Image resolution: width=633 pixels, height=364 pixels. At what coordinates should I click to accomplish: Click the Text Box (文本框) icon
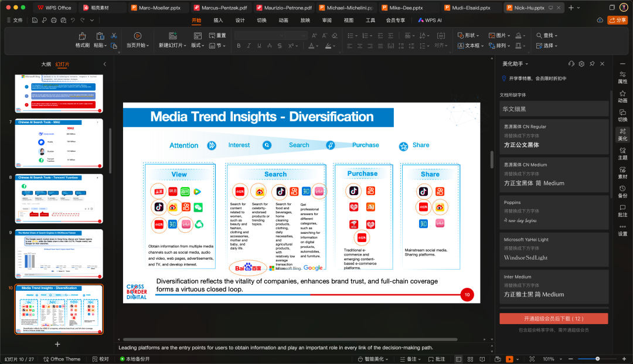[461, 46]
